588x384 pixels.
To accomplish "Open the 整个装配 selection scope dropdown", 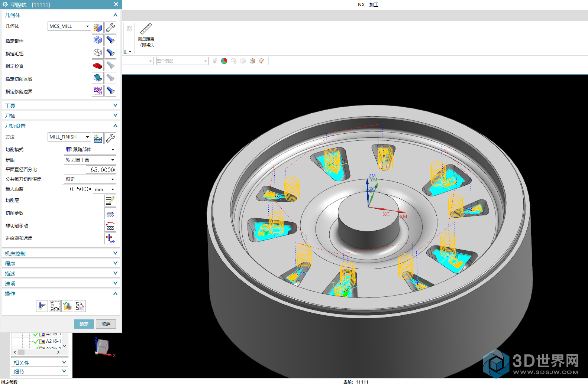I will point(182,61).
